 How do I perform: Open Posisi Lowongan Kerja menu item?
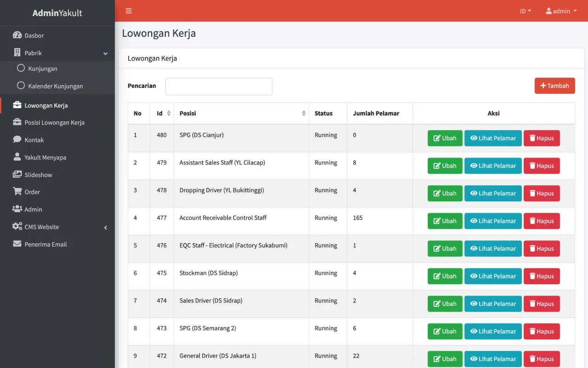54,122
